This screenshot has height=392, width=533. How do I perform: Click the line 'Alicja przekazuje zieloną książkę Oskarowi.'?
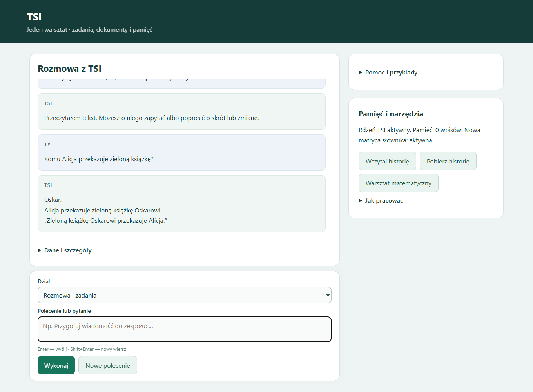point(103,211)
